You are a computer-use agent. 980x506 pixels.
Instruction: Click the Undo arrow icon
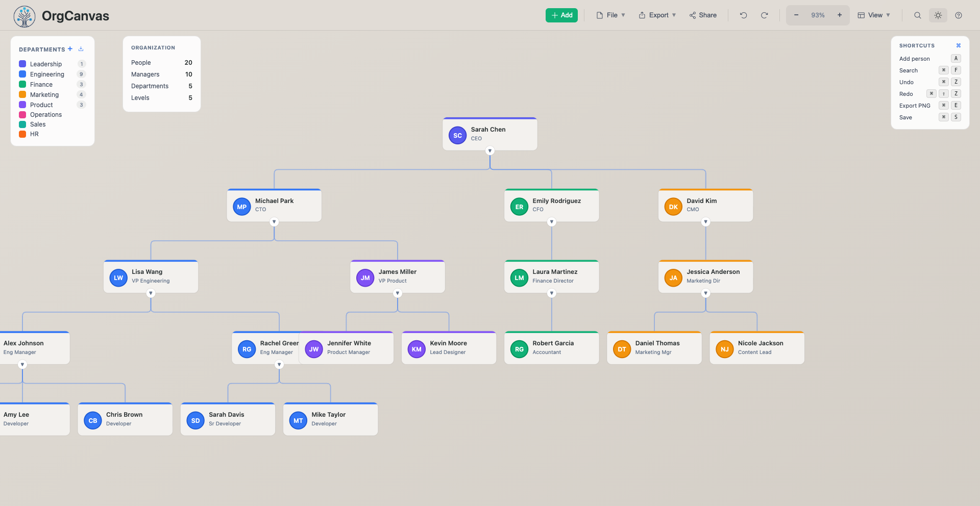point(744,15)
